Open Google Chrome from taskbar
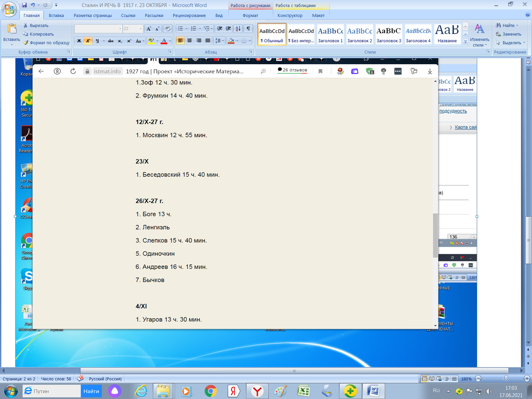 click(211, 391)
